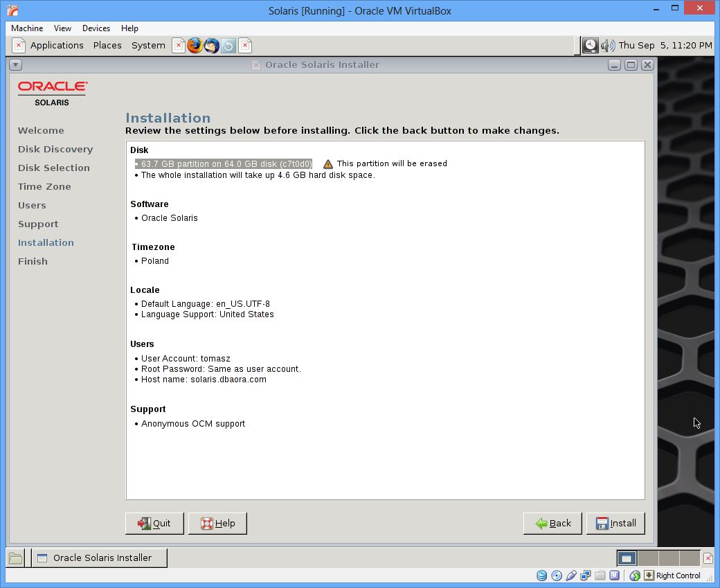Click the VirtualBox network adapters indicator

[586, 576]
